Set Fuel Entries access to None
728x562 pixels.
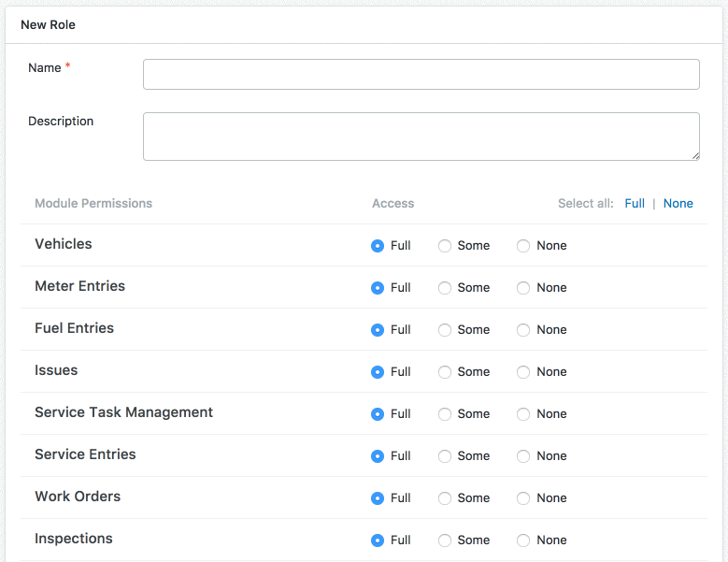tap(523, 330)
